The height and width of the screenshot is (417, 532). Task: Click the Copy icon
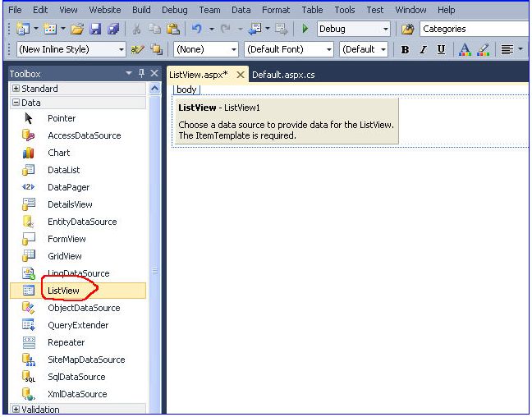(154, 30)
